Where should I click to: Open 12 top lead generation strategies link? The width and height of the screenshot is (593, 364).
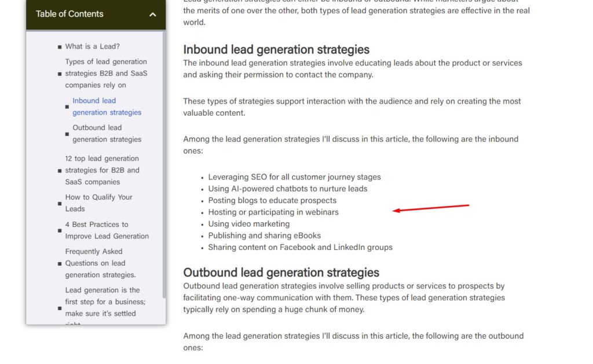pos(102,170)
